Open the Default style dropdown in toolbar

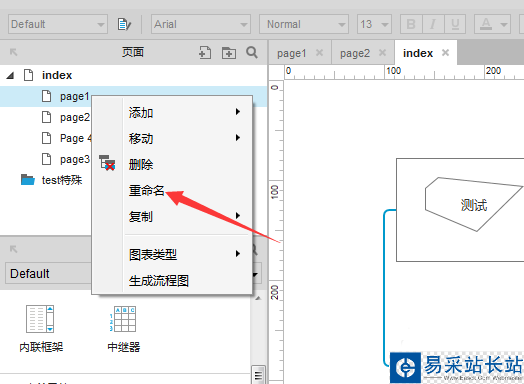(58, 24)
